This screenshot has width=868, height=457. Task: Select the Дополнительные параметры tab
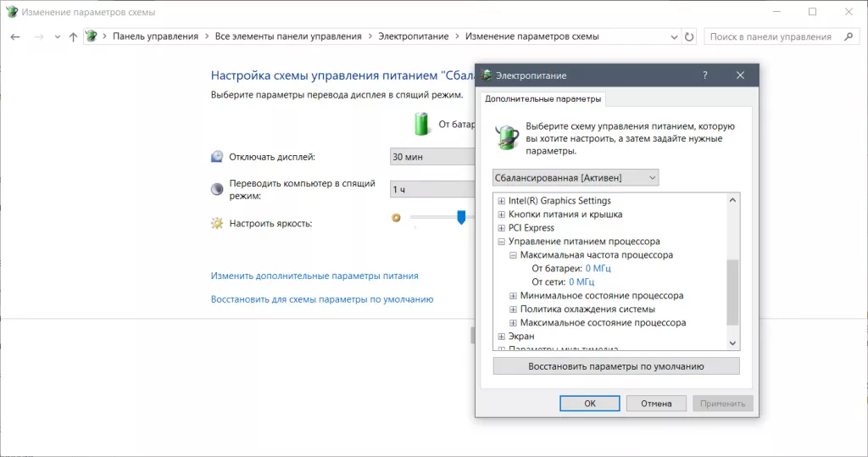543,98
